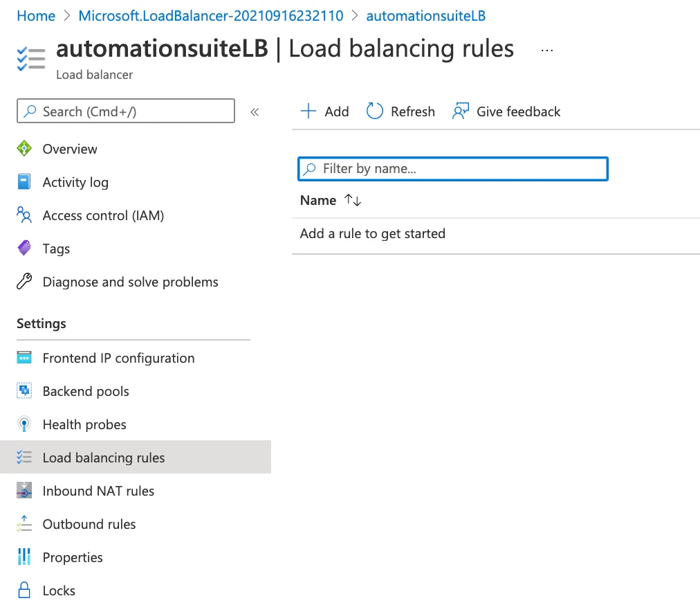
Task: Click the Properties bars icon
Action: point(24,557)
